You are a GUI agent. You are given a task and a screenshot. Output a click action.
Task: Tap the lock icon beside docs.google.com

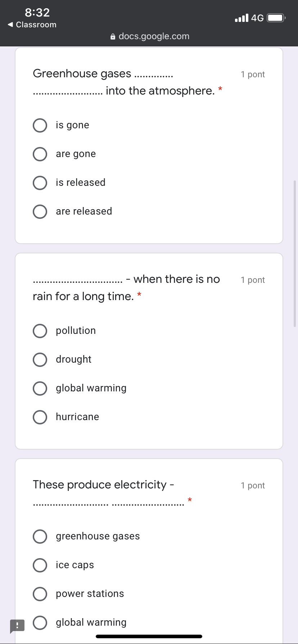point(113,37)
